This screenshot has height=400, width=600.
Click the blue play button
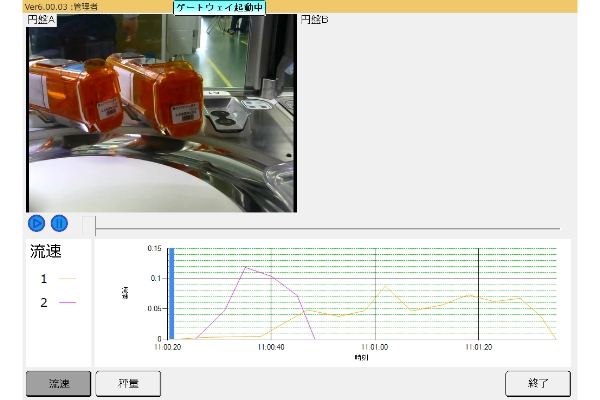36,223
